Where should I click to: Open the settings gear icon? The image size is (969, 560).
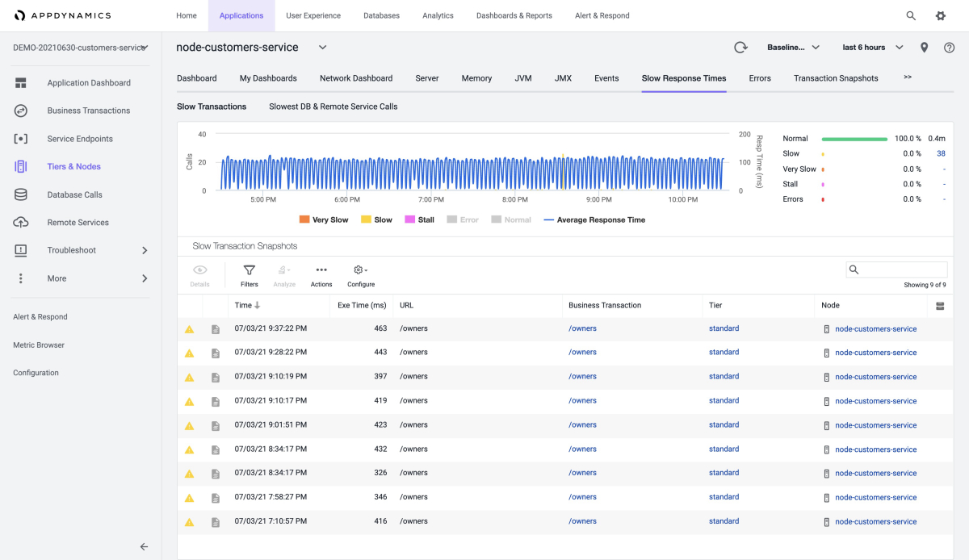(940, 15)
